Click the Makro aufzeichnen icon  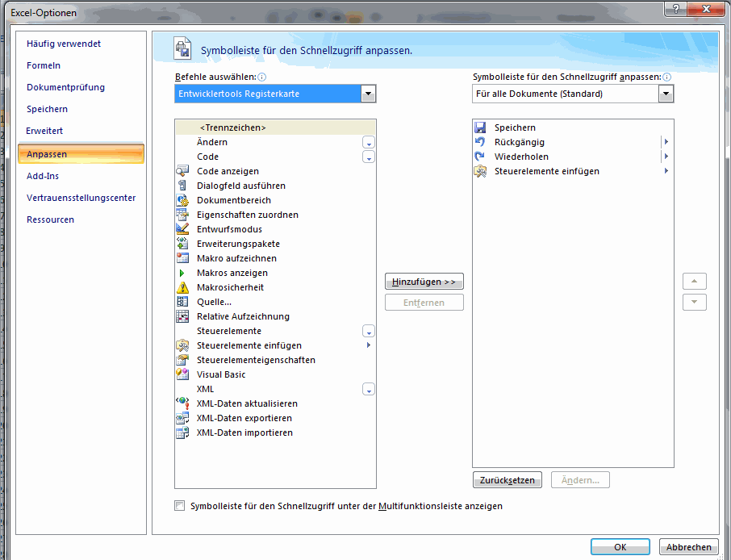182,258
